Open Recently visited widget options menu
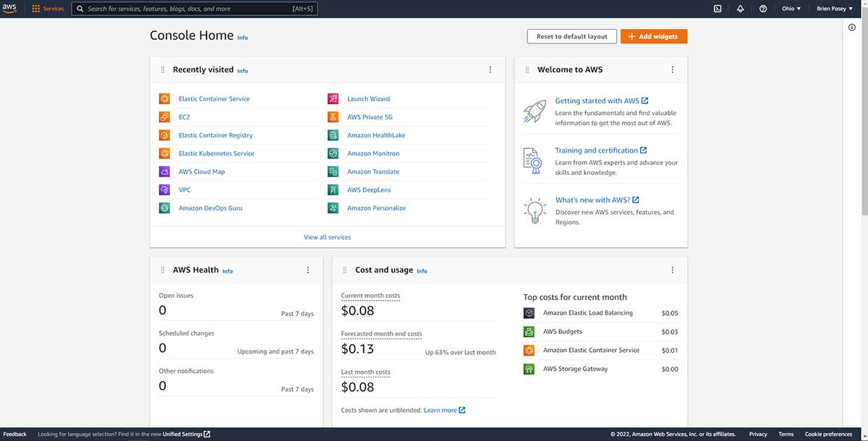The image size is (868, 441). pyautogui.click(x=490, y=70)
